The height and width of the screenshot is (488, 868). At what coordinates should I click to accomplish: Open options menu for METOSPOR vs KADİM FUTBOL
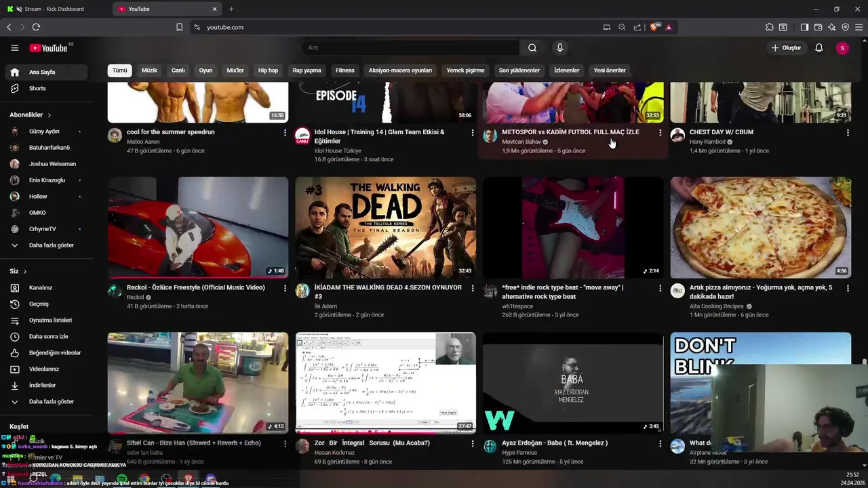point(660,133)
